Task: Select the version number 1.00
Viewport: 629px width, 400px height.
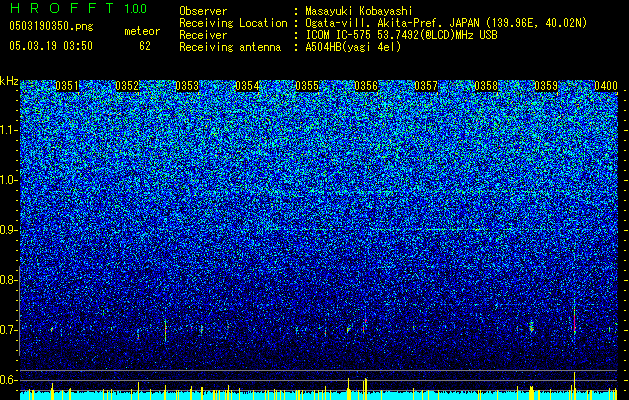Action: point(136,9)
